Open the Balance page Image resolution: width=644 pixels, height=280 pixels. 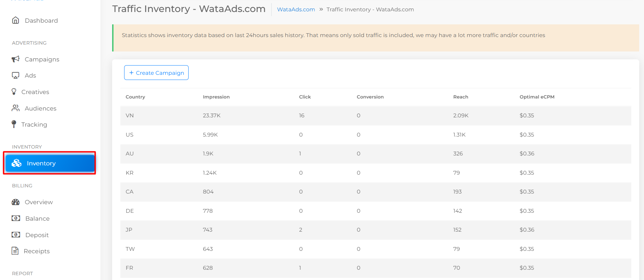[37, 219]
